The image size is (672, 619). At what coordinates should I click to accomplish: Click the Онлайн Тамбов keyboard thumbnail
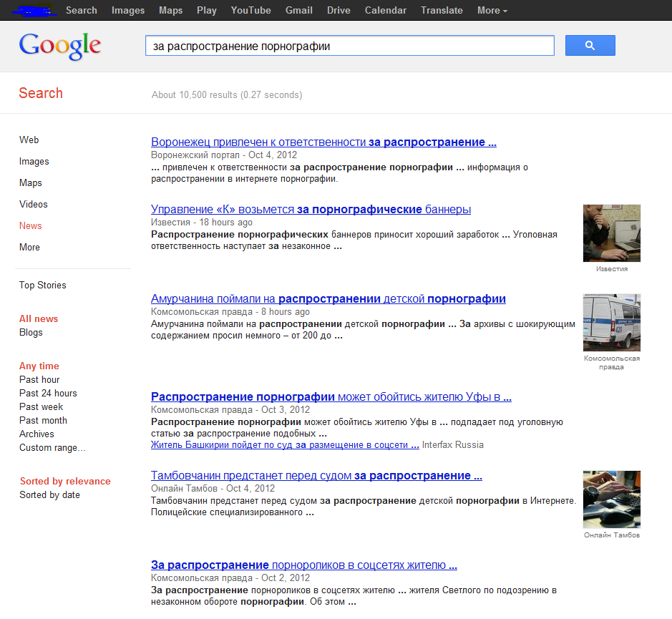click(x=612, y=499)
